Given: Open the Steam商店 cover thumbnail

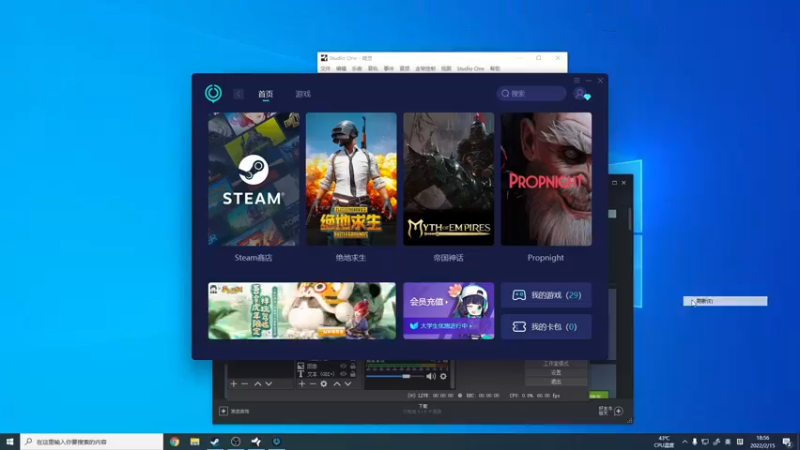Looking at the screenshot, I should [254, 179].
